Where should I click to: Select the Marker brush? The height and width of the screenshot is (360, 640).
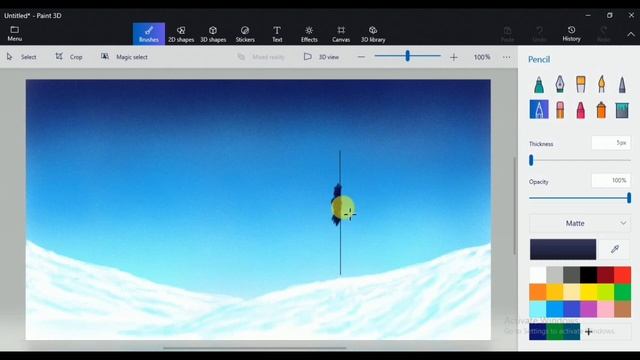pos(539,84)
